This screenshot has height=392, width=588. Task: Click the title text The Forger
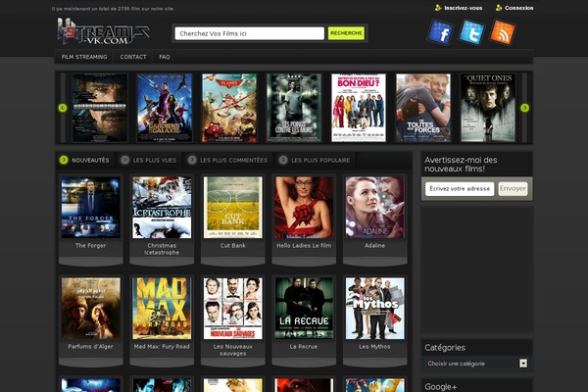pyautogui.click(x=90, y=246)
